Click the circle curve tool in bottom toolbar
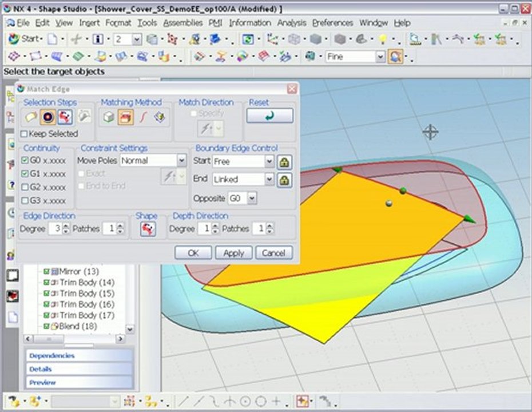This screenshot has height=412, width=532. click(x=245, y=402)
